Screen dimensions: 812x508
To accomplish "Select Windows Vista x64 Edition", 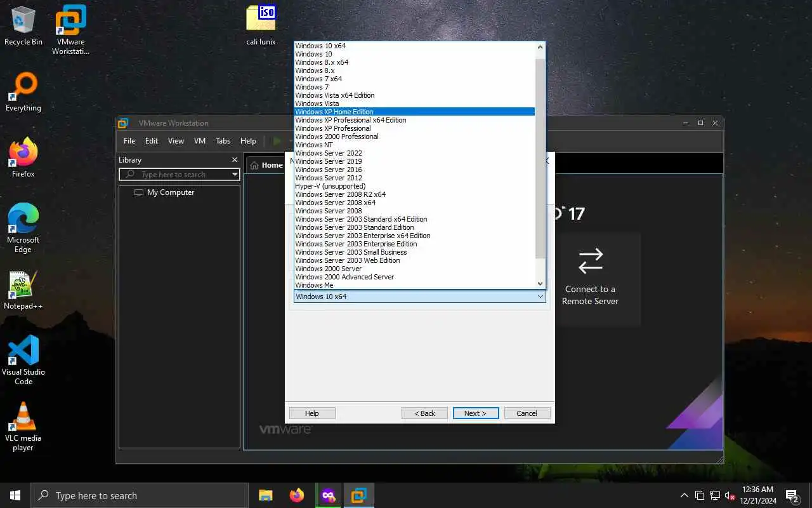I will 415,95.
